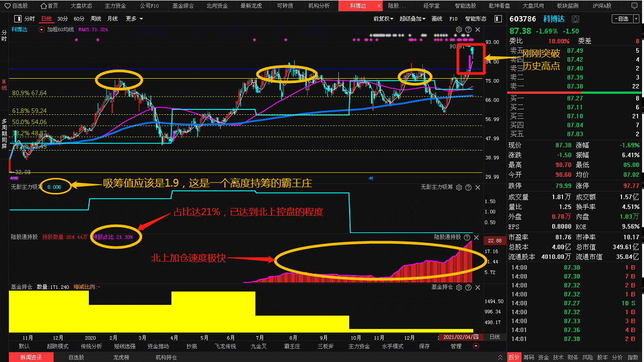The image size is (644, 362).
Task: Switch to 月线 chart period
Action: pyautogui.click(x=112, y=19)
